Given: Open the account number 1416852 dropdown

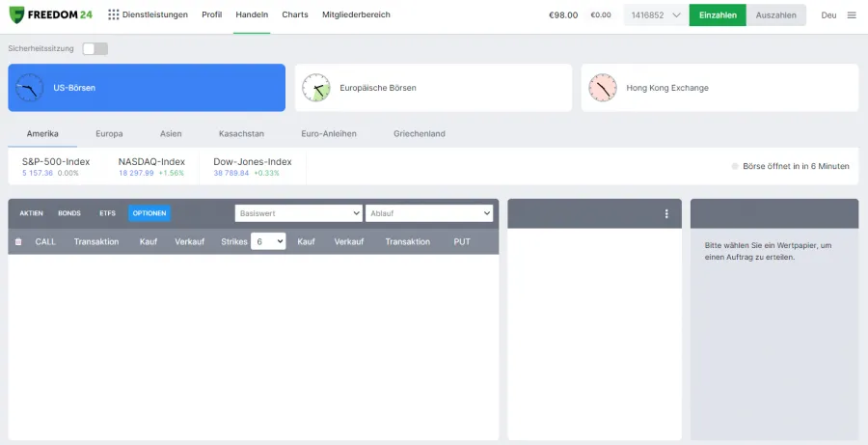Looking at the screenshot, I should pos(656,15).
